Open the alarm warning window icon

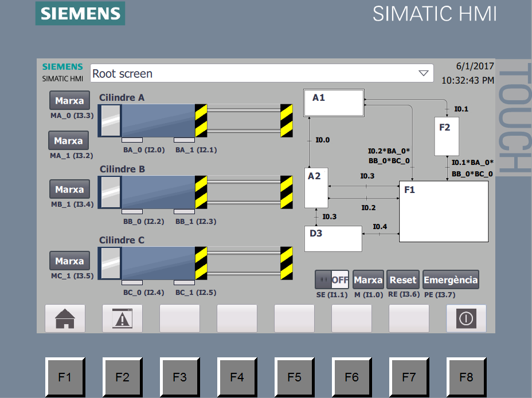(x=122, y=318)
